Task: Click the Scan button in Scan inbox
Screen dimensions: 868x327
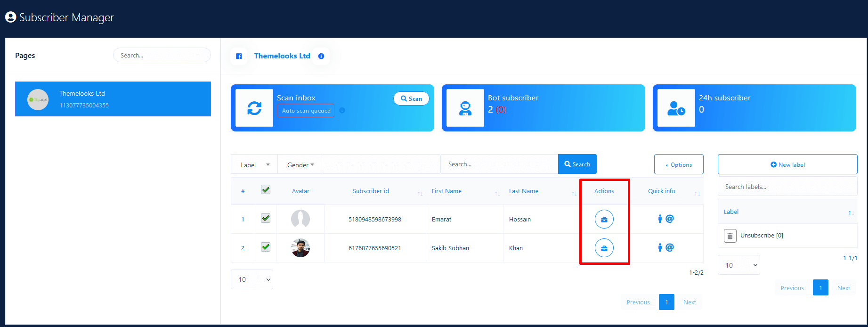Action: tap(411, 98)
